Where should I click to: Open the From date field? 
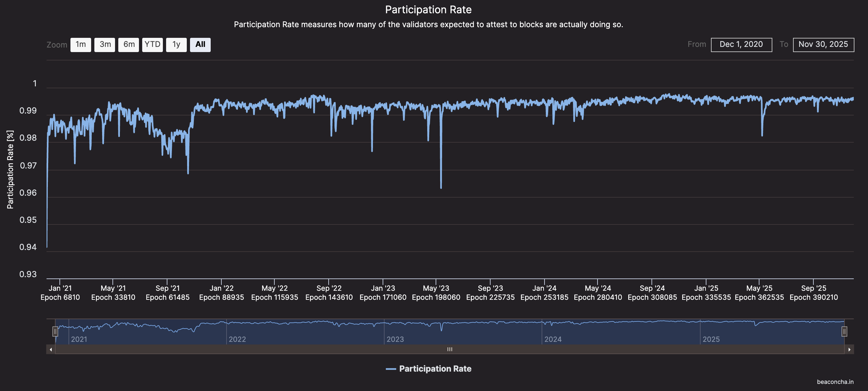(741, 44)
